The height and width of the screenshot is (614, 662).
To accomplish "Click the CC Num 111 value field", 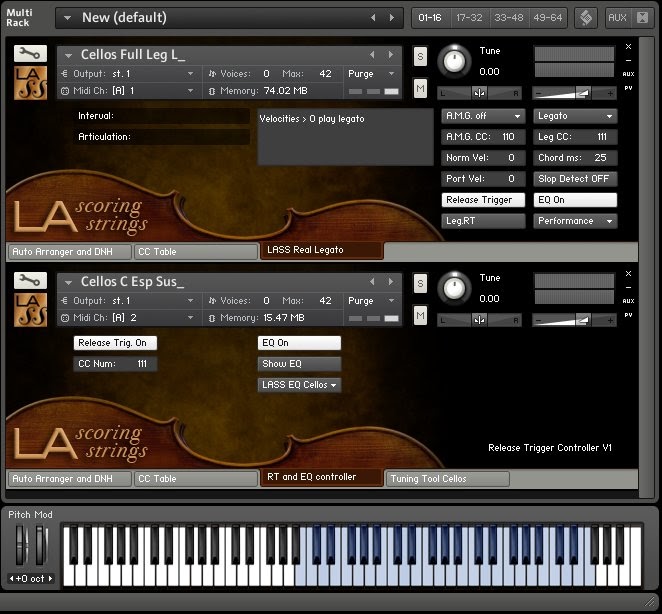I will click(x=115, y=364).
